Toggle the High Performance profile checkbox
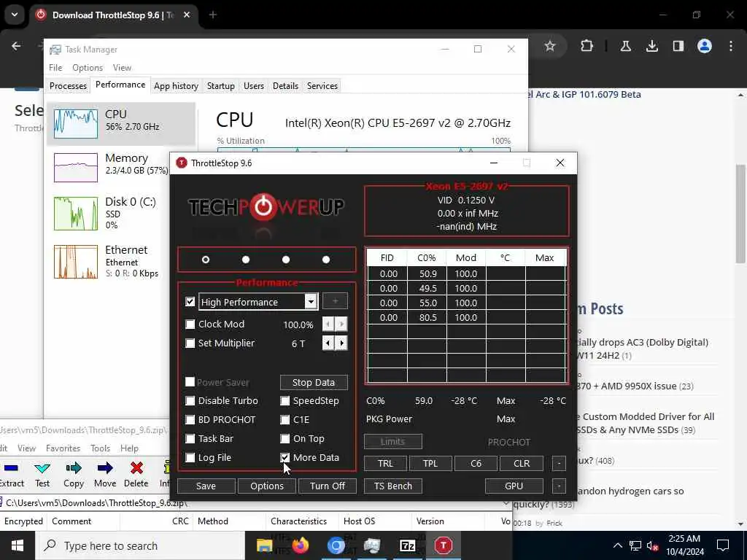Image resolution: width=747 pixels, height=560 pixels. point(190,301)
